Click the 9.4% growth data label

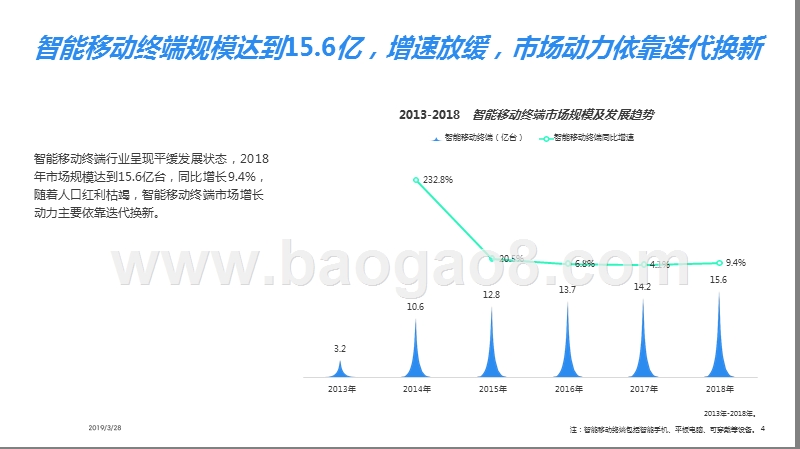(x=736, y=263)
